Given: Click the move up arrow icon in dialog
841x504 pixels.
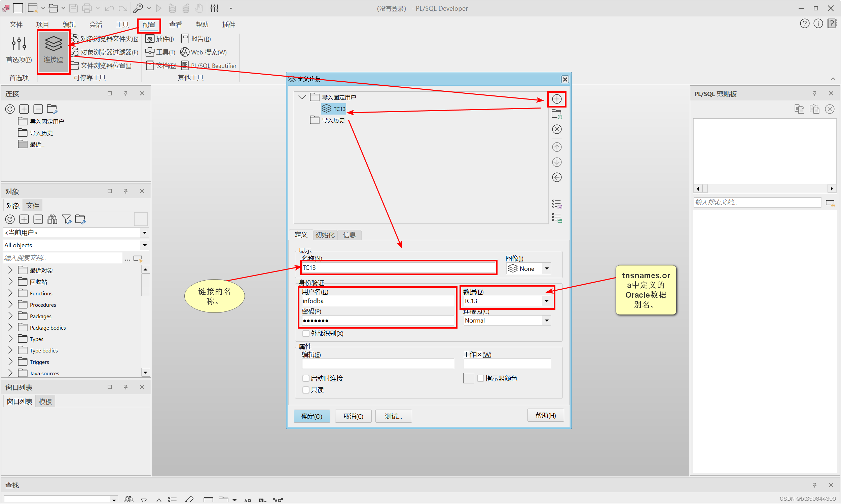Looking at the screenshot, I should pos(556,147).
